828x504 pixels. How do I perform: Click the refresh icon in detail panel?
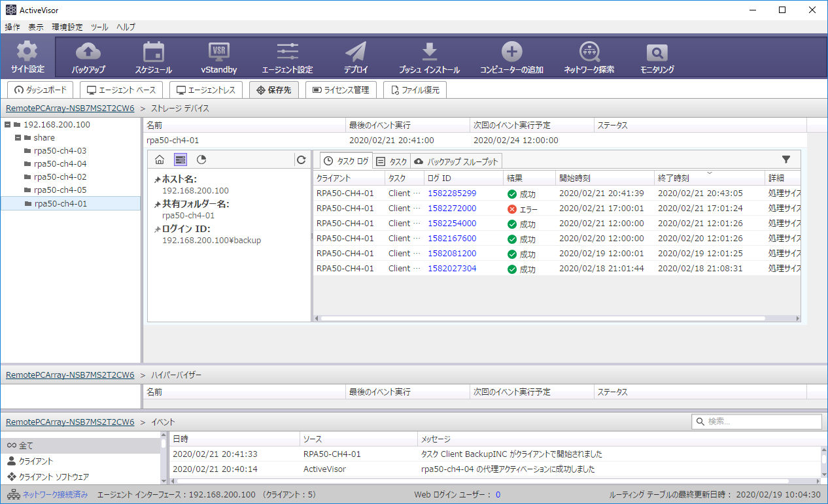(301, 160)
